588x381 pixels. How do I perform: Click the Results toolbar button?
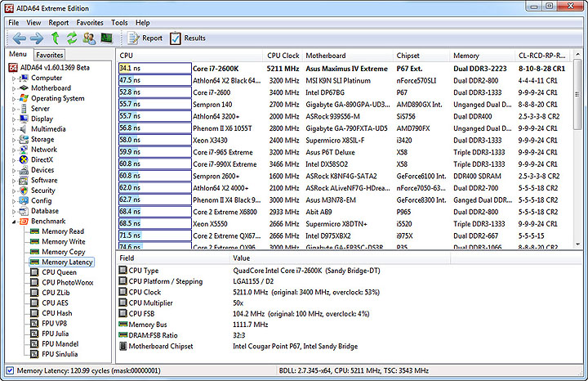point(188,38)
